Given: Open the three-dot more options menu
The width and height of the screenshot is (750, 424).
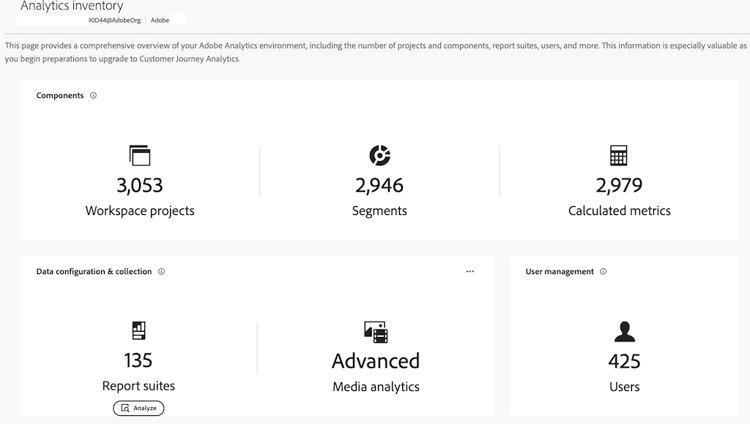Looking at the screenshot, I should (x=470, y=272).
